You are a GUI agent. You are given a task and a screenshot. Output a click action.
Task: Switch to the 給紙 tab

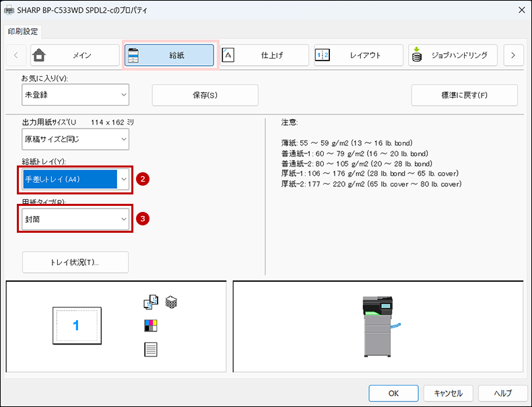170,55
